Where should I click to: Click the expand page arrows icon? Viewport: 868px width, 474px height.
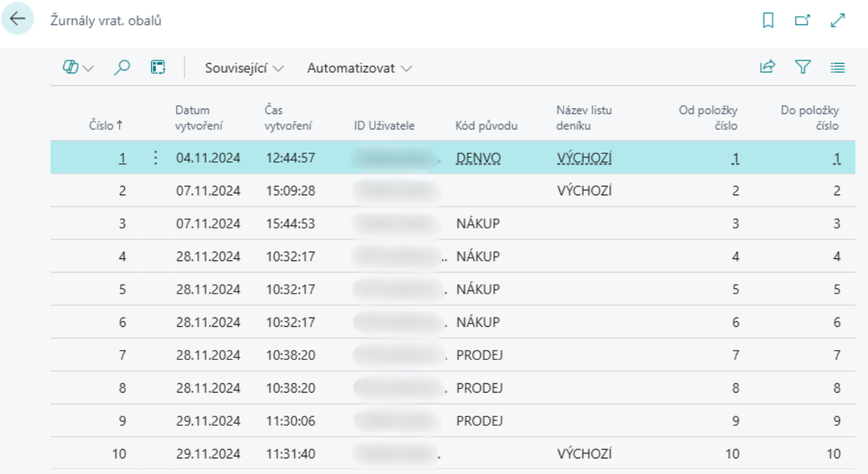pos(838,21)
